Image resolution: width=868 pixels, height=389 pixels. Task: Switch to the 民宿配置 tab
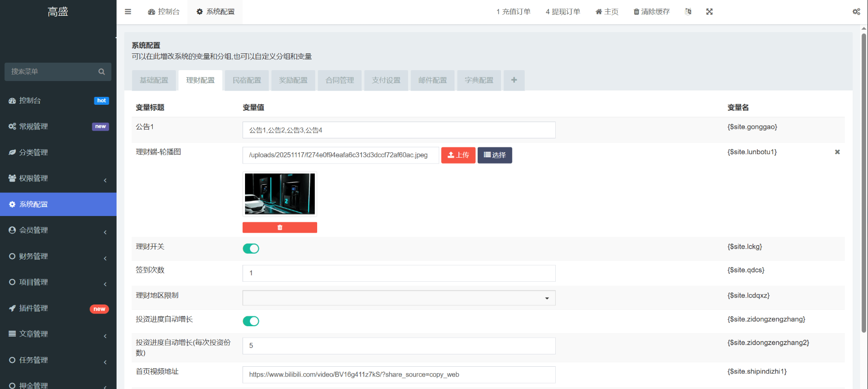click(247, 80)
